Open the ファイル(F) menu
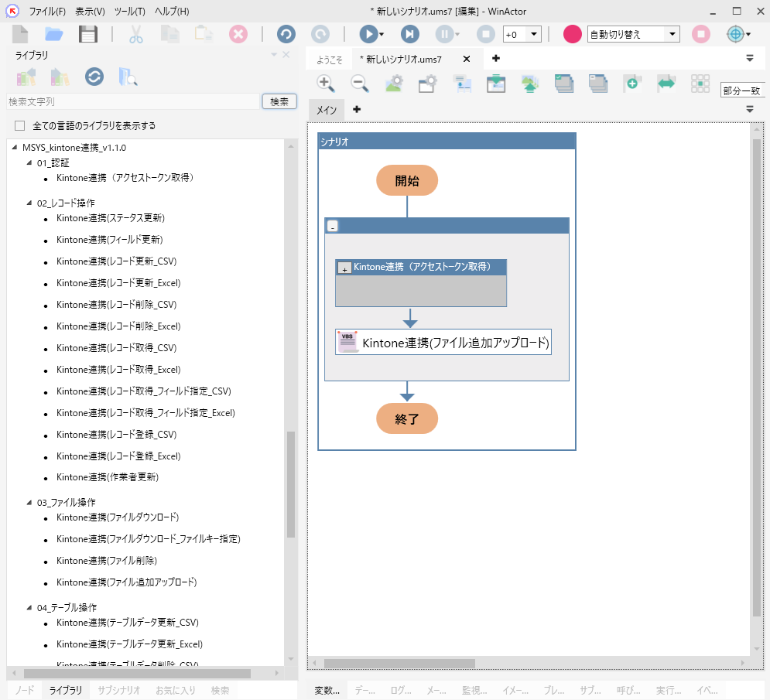Screen dimensions: 770x700 click(x=47, y=12)
